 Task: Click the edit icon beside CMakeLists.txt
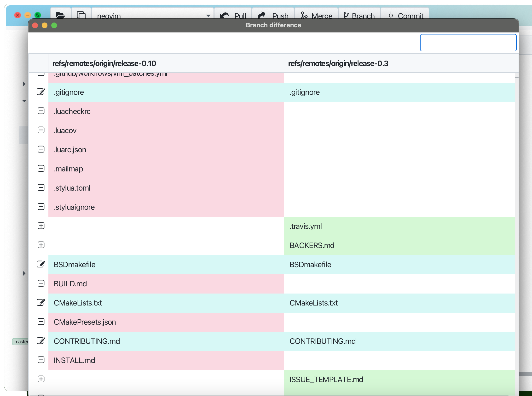click(41, 303)
